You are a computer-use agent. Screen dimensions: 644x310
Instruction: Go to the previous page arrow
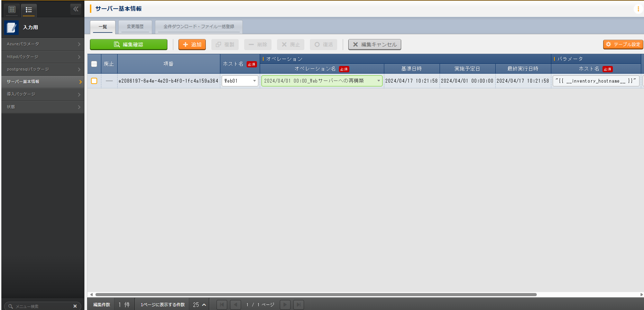click(x=236, y=304)
